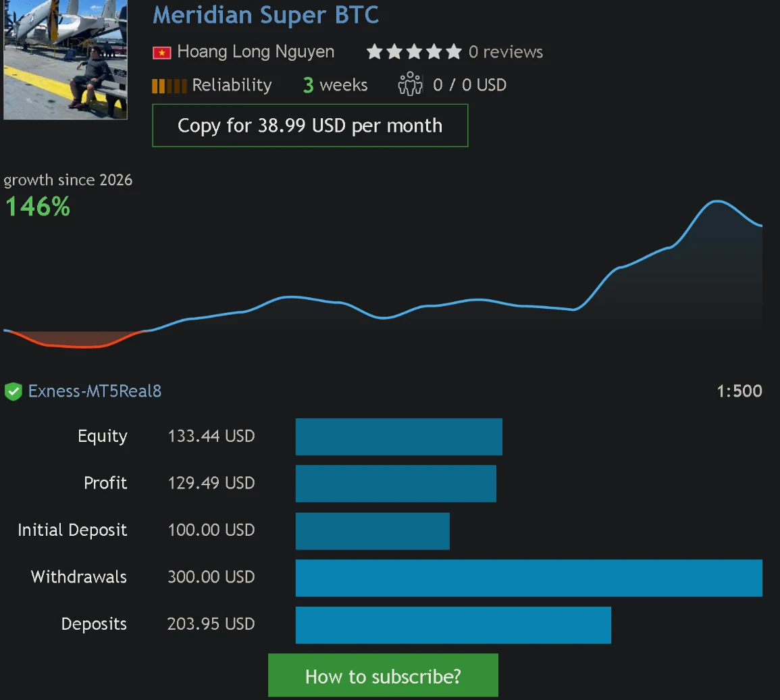Screen dimensions: 780x700
Task: Click the Deposits bar
Action: (453, 625)
